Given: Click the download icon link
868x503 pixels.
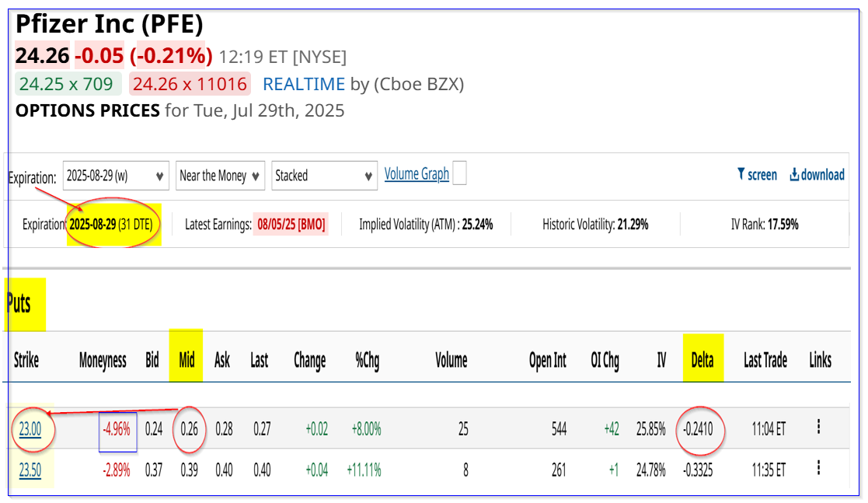Looking at the screenshot, I should click(x=817, y=175).
